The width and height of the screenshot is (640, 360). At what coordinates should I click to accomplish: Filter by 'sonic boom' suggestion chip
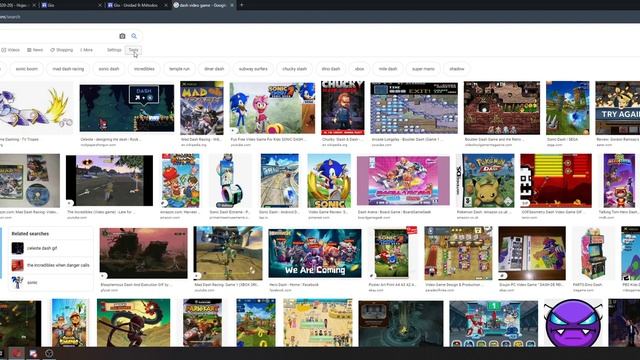point(27,69)
